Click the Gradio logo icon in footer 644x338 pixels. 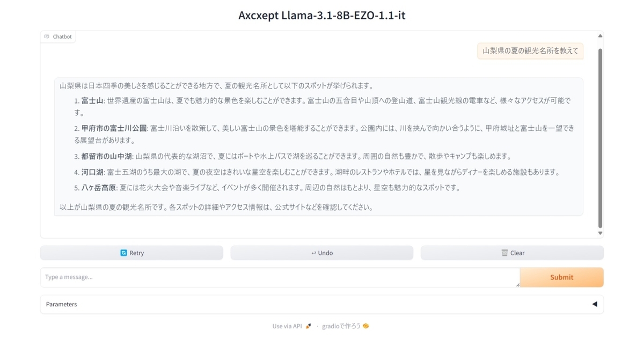[x=366, y=326]
